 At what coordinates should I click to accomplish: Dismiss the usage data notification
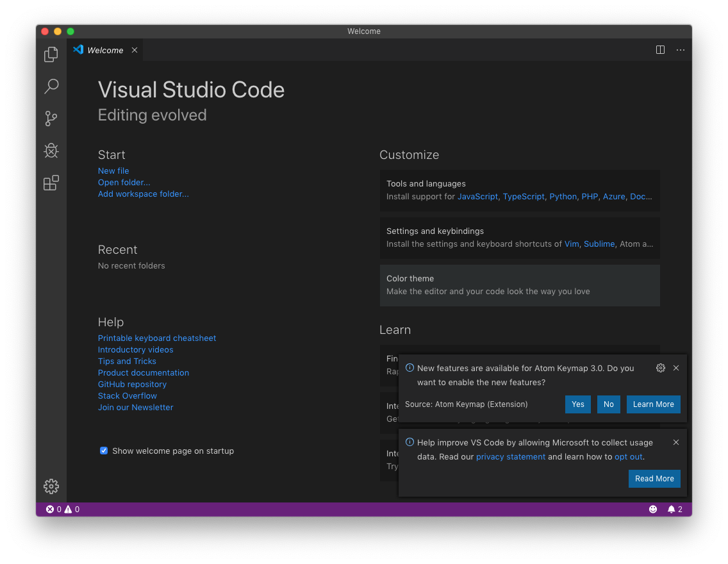[x=676, y=442]
